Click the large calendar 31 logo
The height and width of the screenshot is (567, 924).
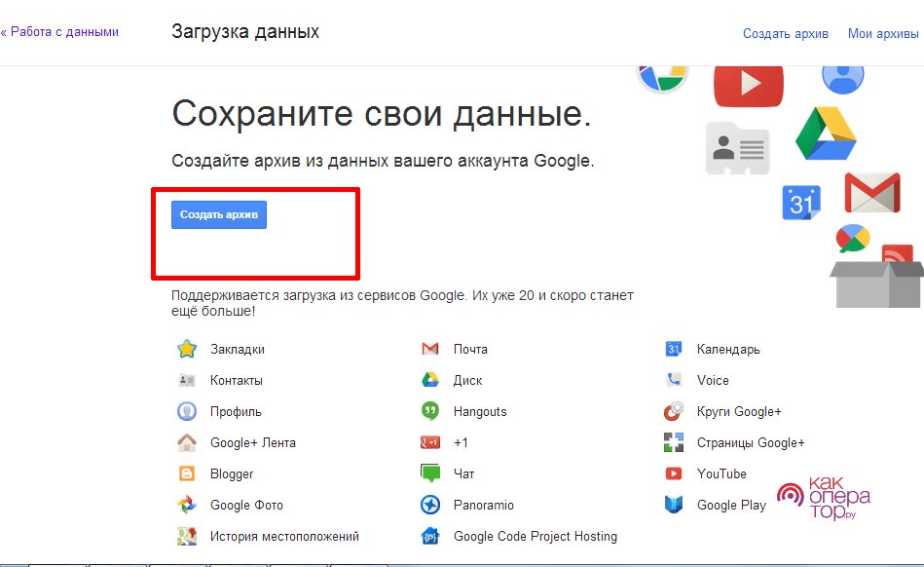801,203
